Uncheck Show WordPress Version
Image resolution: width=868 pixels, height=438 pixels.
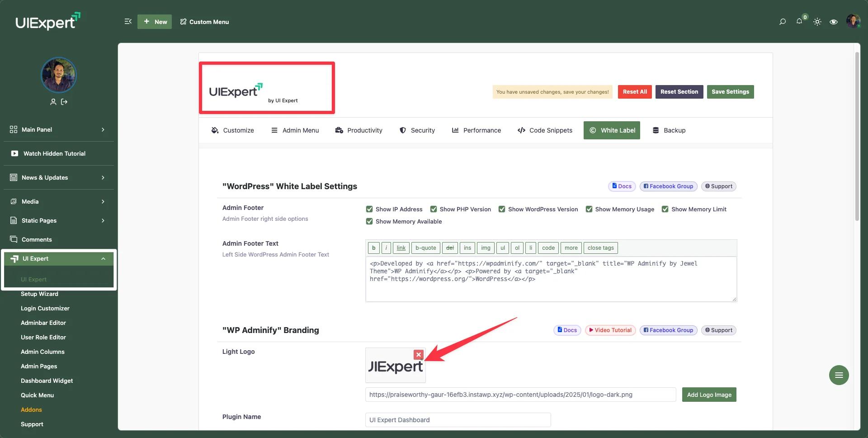tap(502, 209)
